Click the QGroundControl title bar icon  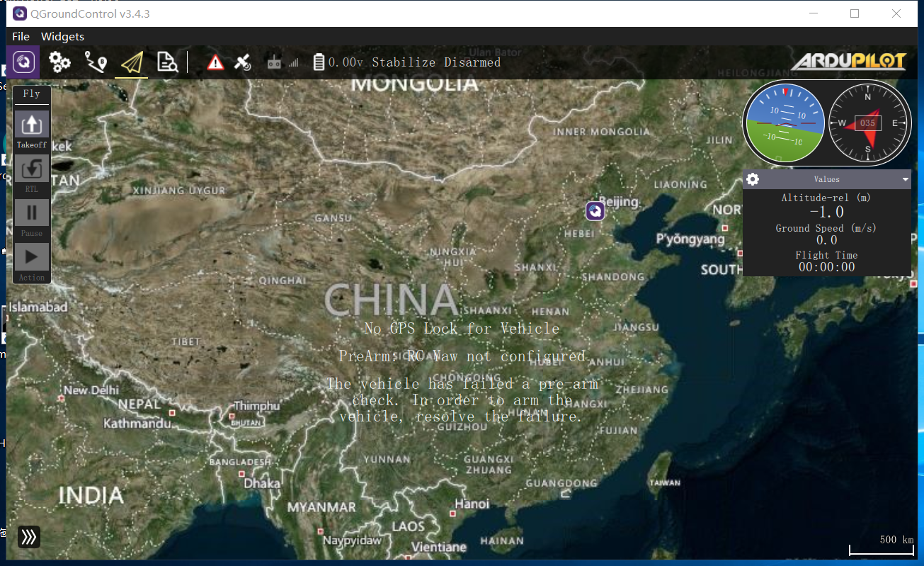tap(19, 13)
